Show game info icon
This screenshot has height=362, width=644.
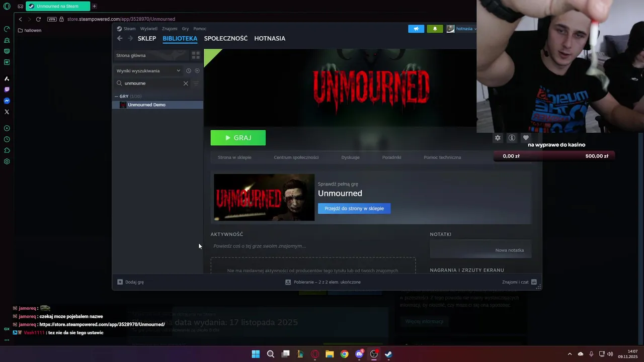(512, 138)
